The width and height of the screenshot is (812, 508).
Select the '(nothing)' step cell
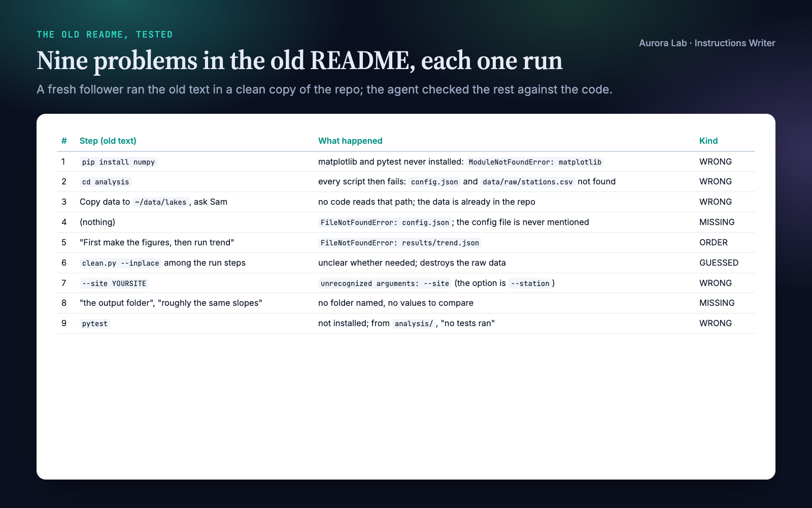click(x=97, y=222)
